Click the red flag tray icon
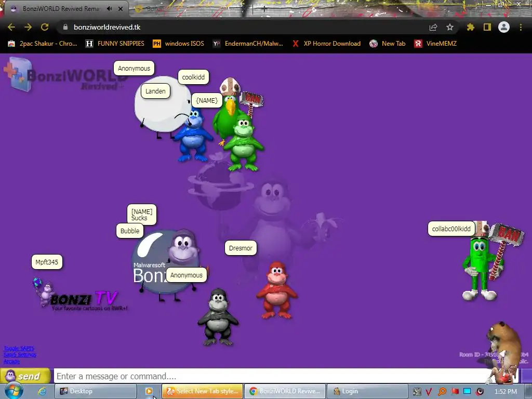Viewport: 532px width, 399px height. [455, 392]
